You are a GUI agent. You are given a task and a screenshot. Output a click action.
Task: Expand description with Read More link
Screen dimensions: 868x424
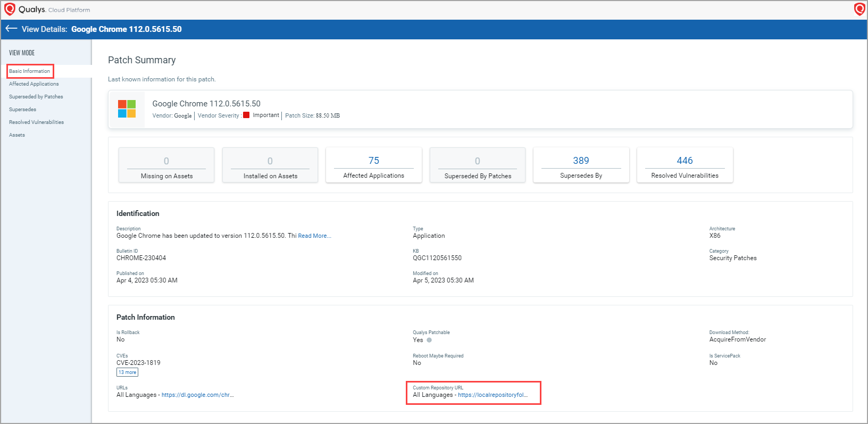click(314, 236)
